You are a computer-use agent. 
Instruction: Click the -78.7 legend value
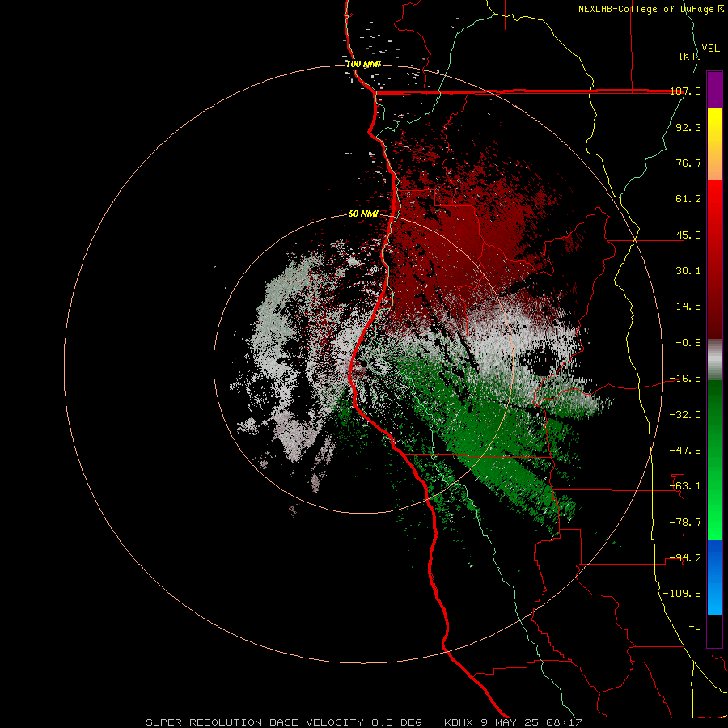click(x=685, y=523)
